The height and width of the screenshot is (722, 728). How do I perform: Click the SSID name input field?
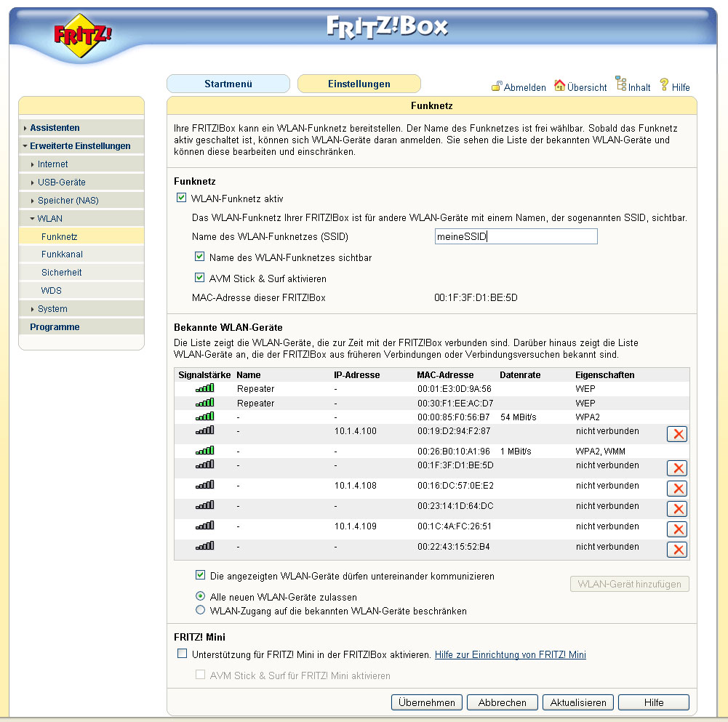pos(516,236)
